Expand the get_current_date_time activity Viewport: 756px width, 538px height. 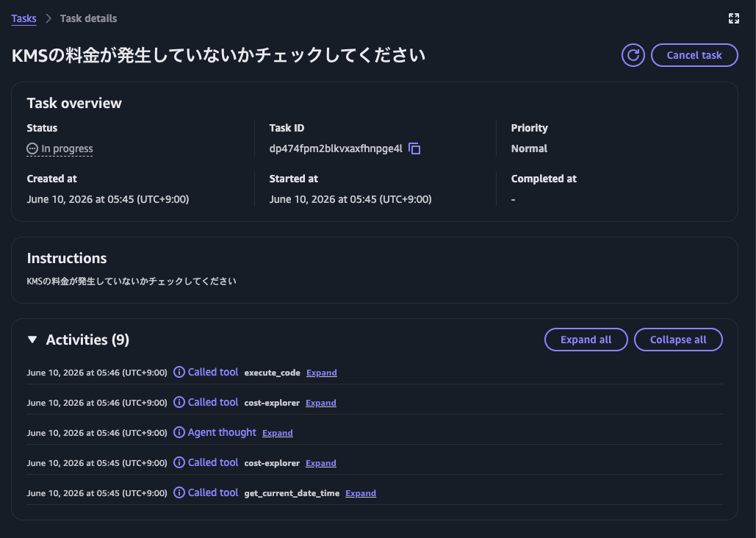361,493
